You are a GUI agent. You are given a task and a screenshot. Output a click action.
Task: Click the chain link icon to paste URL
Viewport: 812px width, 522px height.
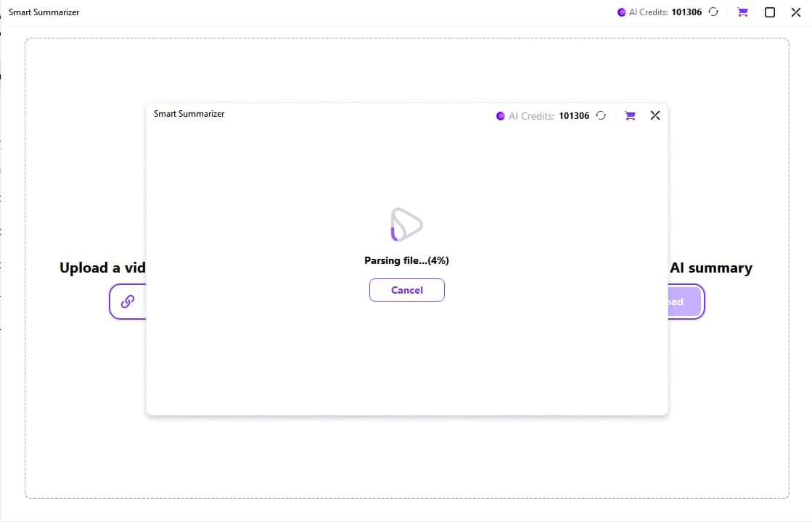128,302
